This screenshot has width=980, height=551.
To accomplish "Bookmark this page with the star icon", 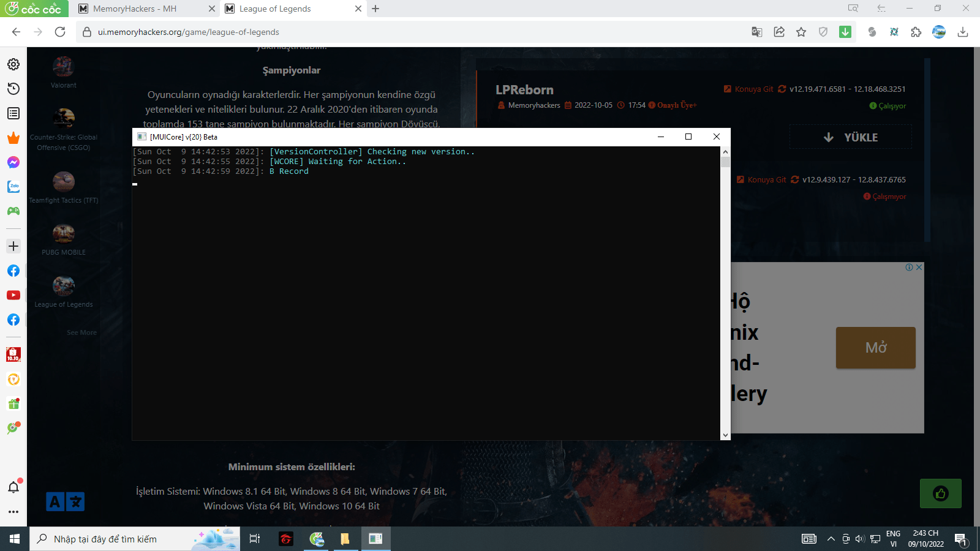I will pyautogui.click(x=801, y=32).
